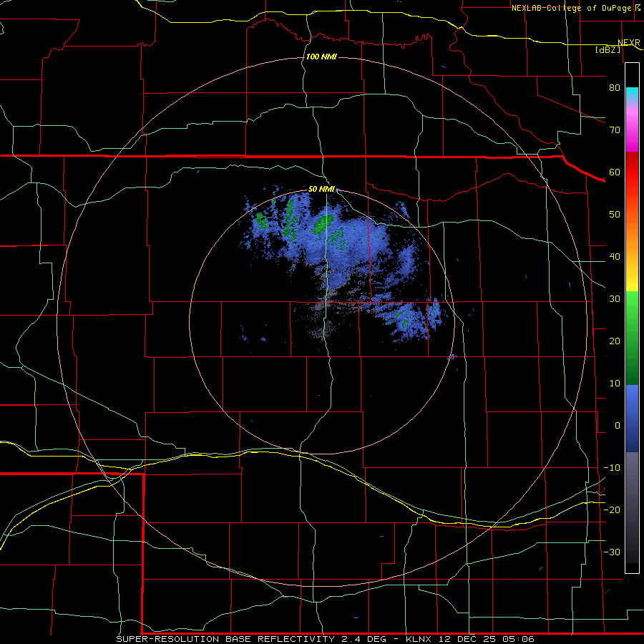Click the 0 value on the dBZ scale
Image resolution: width=644 pixels, height=644 pixels.
[618, 426]
